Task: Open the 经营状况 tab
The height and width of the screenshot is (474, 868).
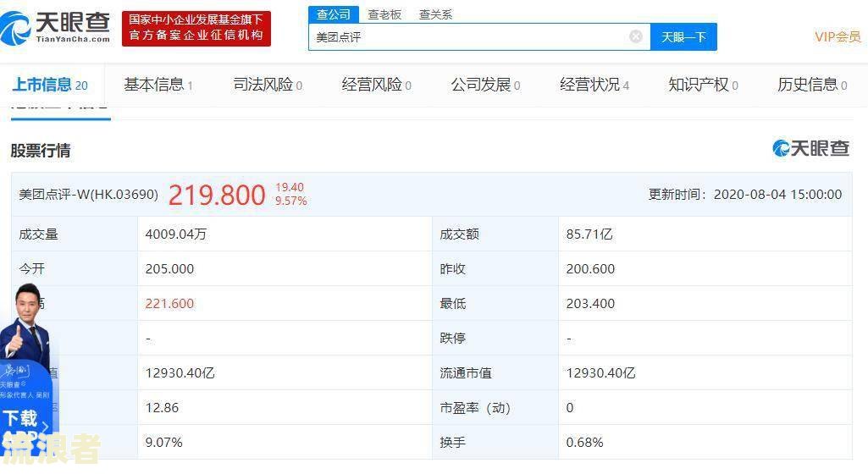Action: pyautogui.click(x=594, y=85)
